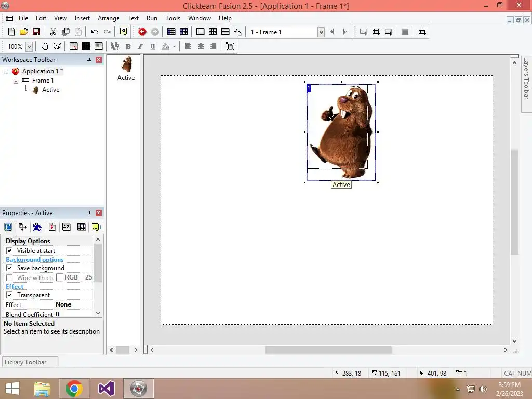Toggle Visible at start checkbox

point(9,251)
